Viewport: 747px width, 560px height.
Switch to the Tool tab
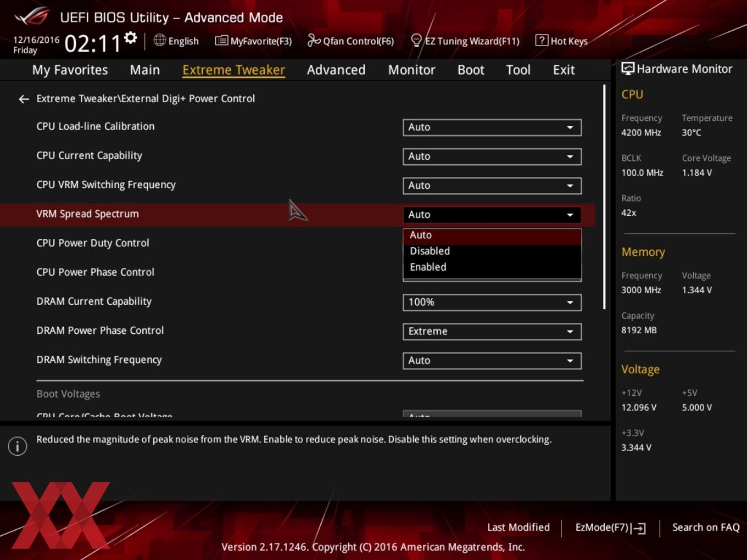point(518,70)
